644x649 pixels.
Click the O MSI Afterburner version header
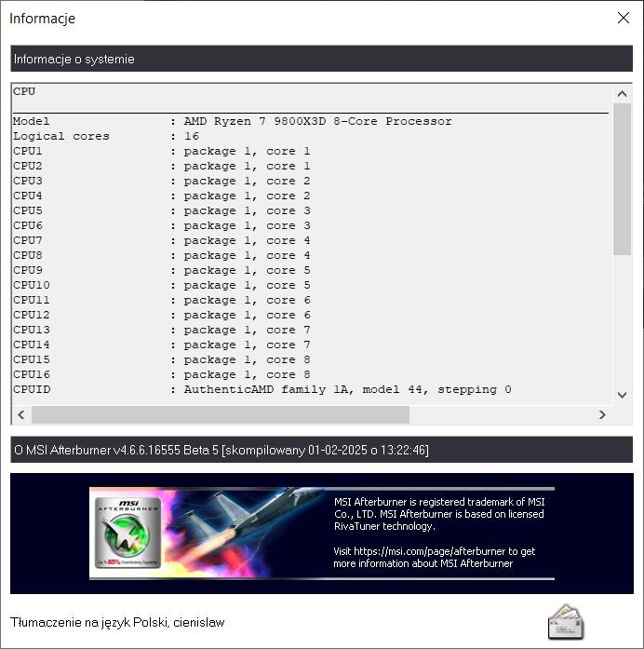point(321,450)
